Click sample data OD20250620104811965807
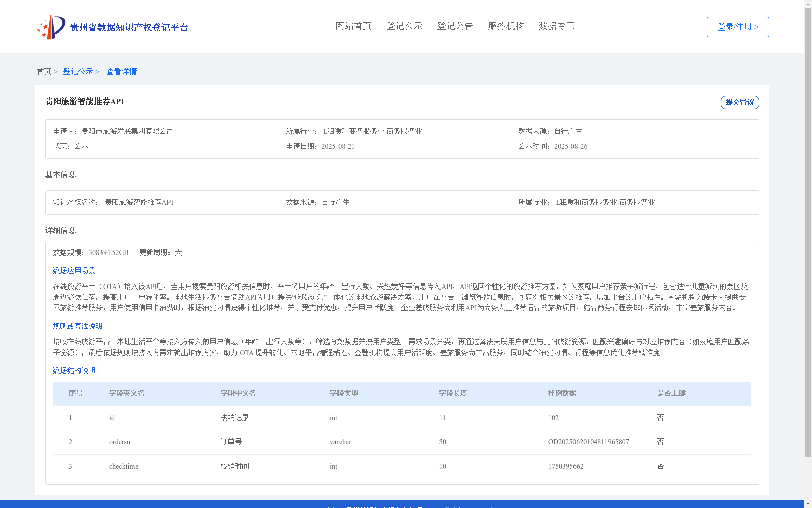Viewport: 812px width, 508px height. 589,442
